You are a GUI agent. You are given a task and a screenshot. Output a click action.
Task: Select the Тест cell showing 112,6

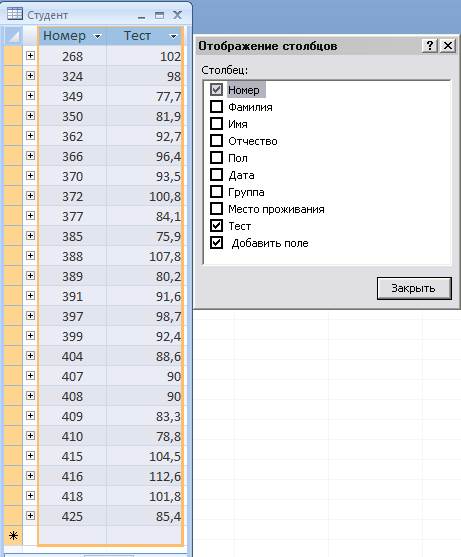click(145, 476)
